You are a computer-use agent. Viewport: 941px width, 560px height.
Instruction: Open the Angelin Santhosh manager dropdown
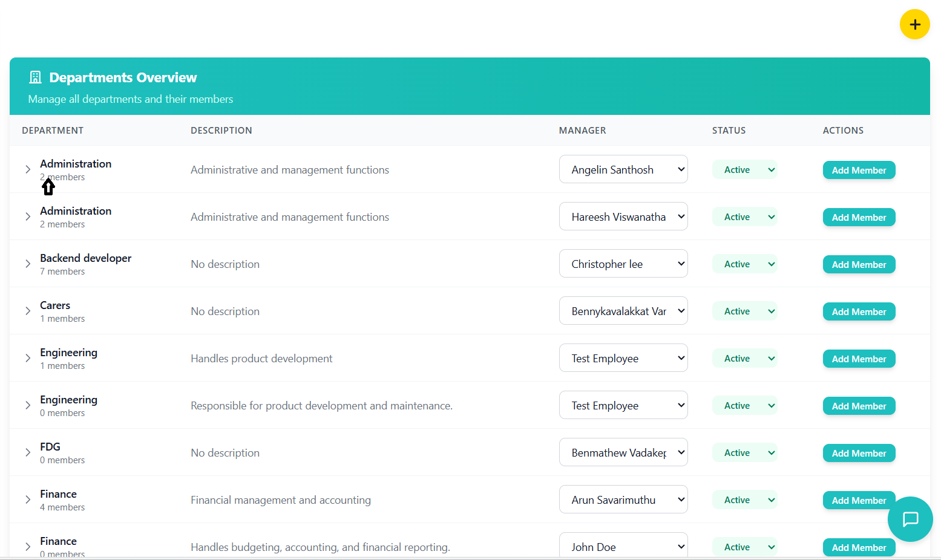pos(623,170)
